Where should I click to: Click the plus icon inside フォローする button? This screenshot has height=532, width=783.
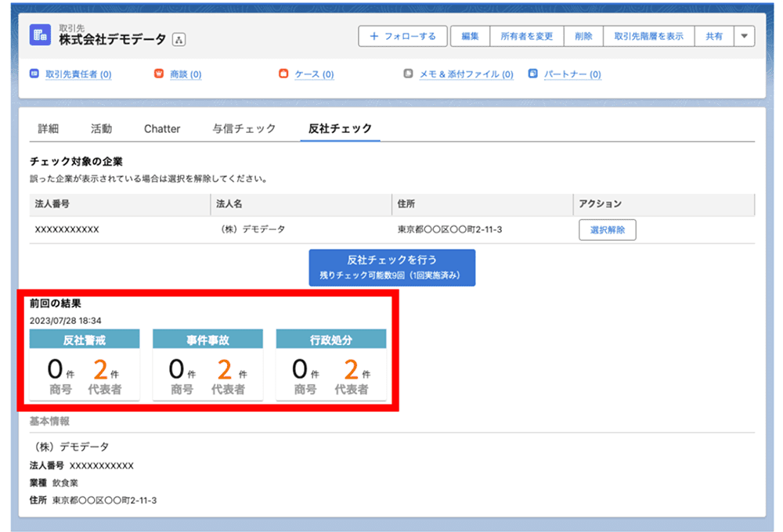click(374, 36)
